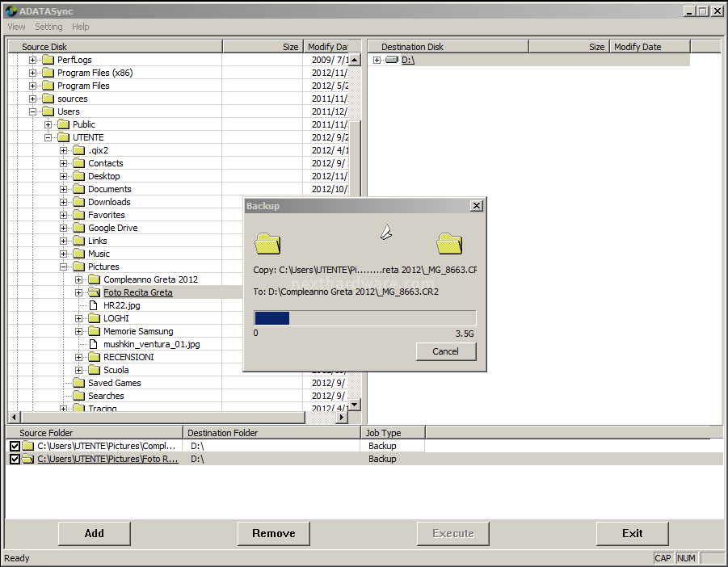Click the mushkin_ventura_01.jpg file icon
The height and width of the screenshot is (567, 728).
point(93,344)
